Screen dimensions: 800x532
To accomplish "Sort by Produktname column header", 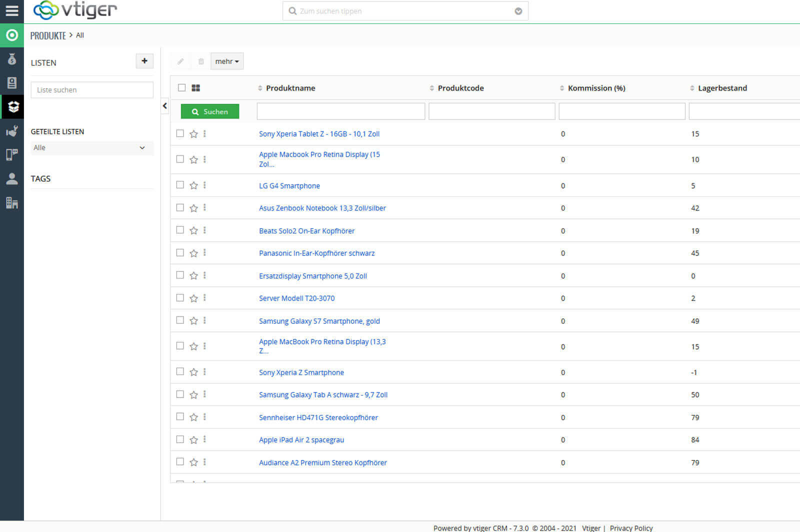I will coord(290,88).
